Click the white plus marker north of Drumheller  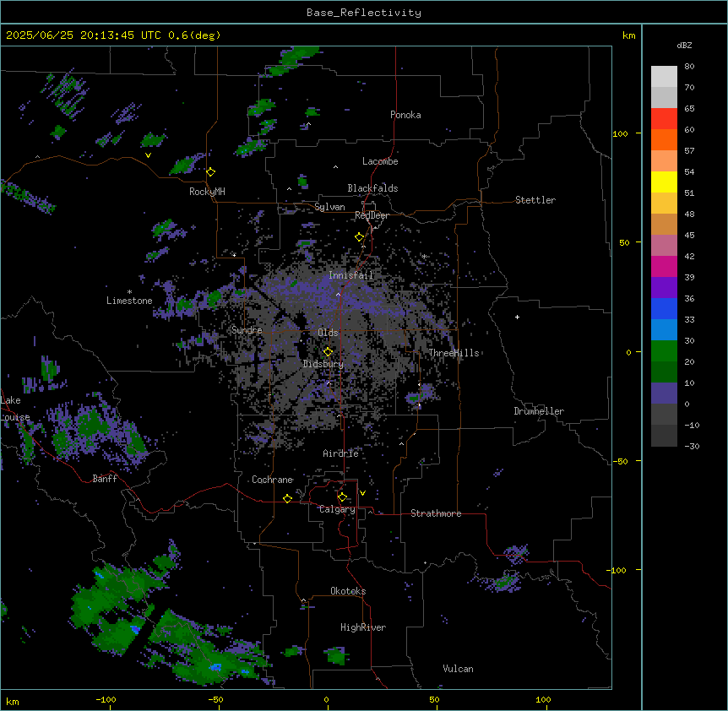tap(517, 317)
